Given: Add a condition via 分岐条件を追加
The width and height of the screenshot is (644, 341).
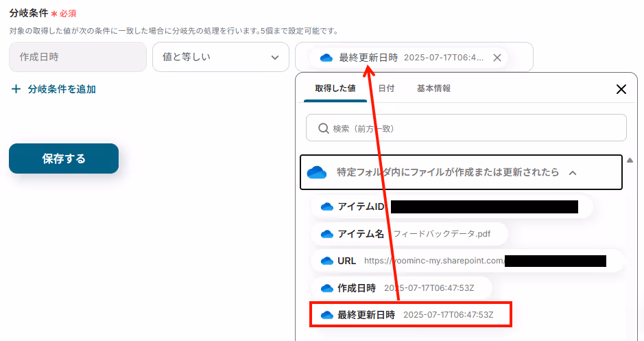Looking at the screenshot, I should pos(53,89).
